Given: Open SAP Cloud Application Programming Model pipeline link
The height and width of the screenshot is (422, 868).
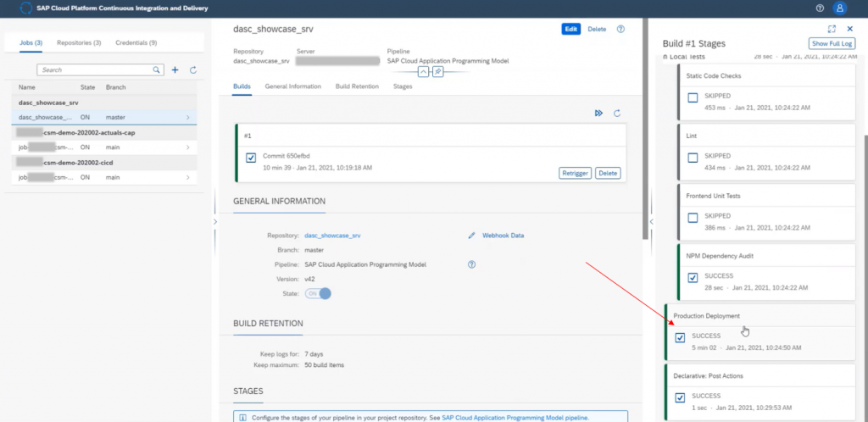Looking at the screenshot, I should coord(515,418).
